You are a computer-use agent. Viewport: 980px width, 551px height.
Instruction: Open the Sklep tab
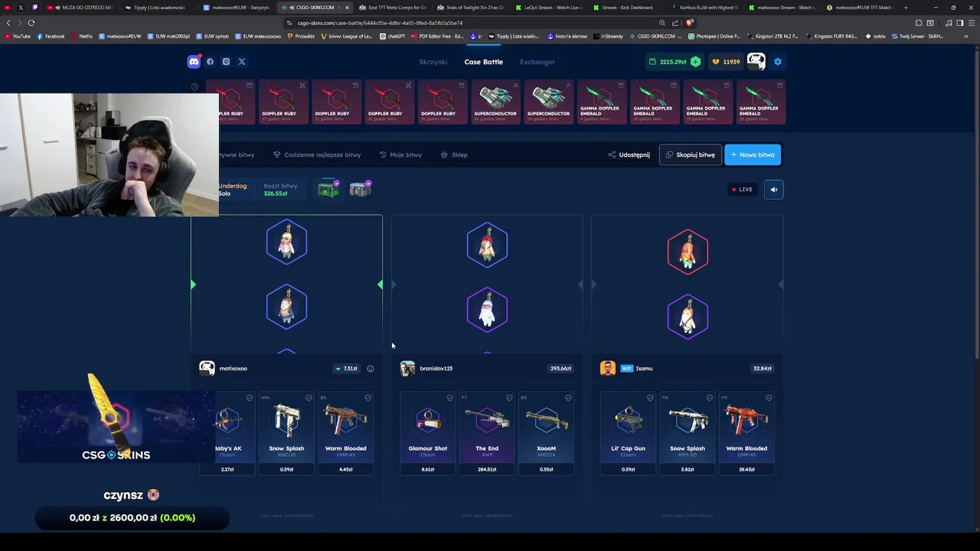[x=454, y=155]
